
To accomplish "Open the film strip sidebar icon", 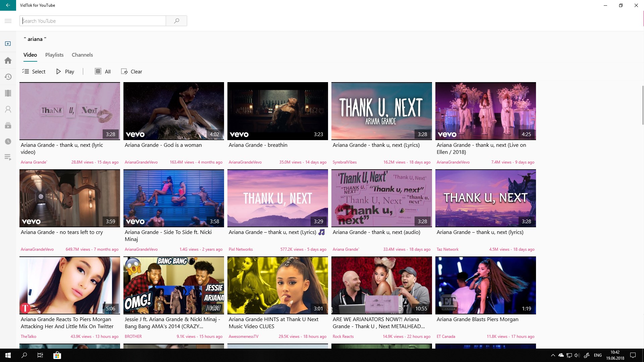I will point(8,93).
